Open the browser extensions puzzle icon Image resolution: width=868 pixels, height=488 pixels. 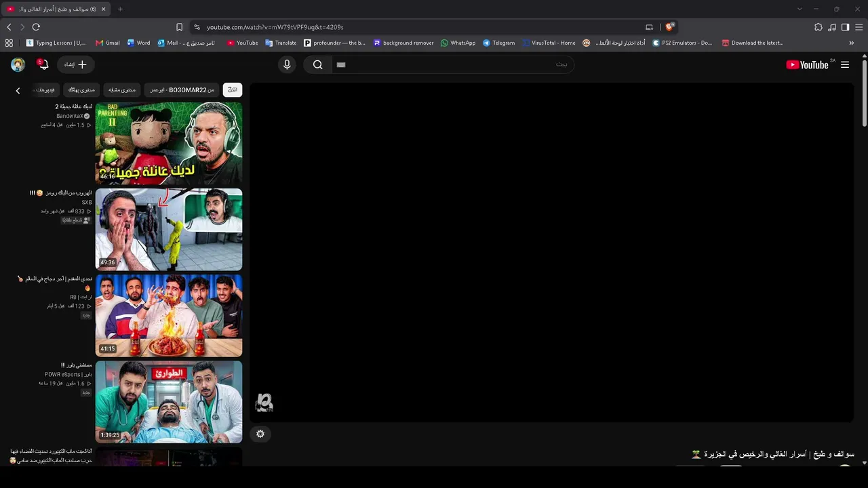point(818,27)
